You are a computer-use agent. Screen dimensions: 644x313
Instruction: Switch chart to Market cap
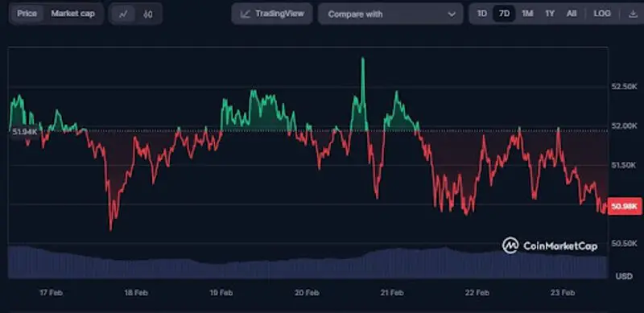(72, 14)
